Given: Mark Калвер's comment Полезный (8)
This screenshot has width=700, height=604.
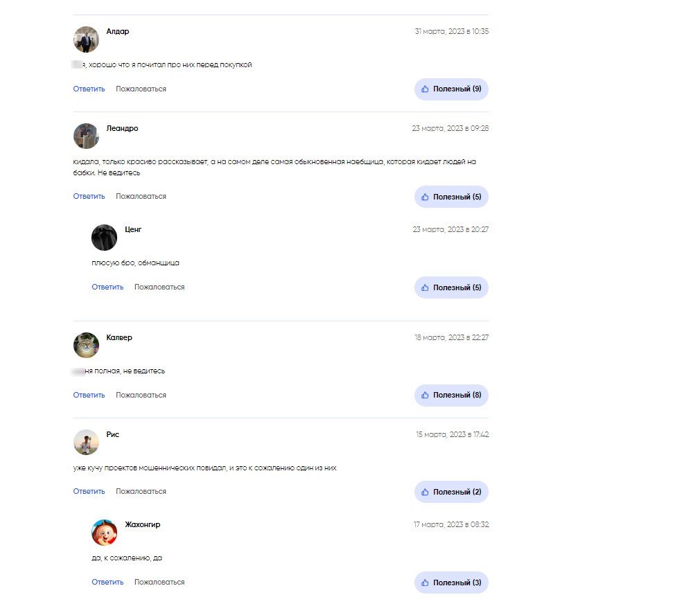Looking at the screenshot, I should [451, 396].
